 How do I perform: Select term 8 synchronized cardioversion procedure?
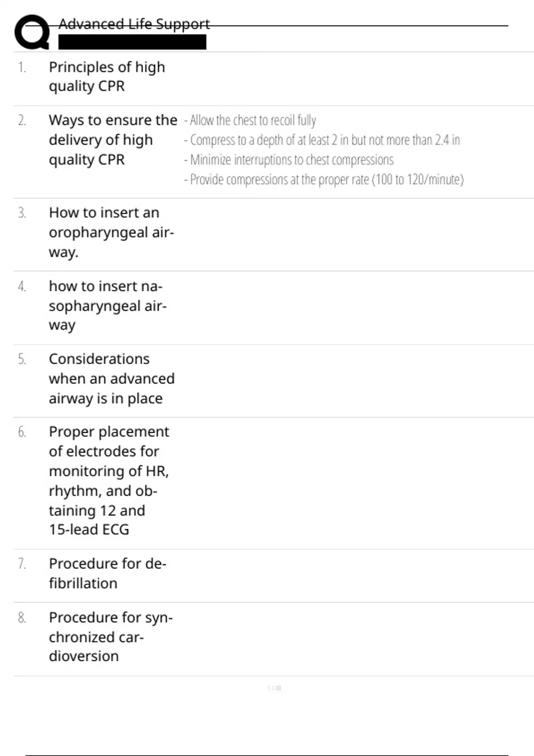(111, 637)
